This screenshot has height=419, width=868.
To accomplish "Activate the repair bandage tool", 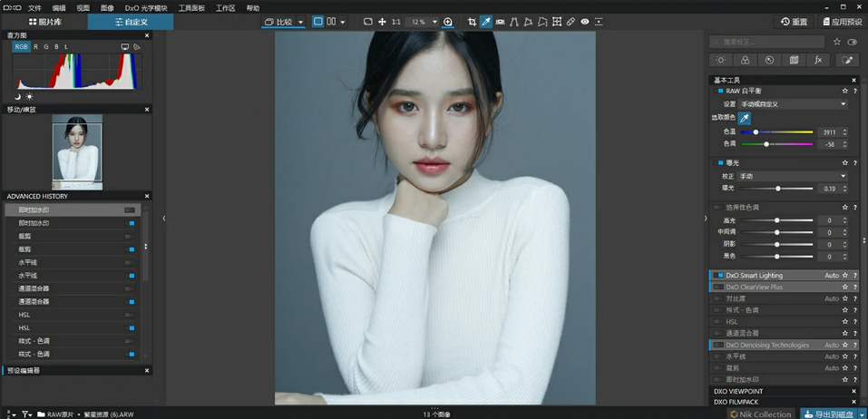I will point(571,22).
